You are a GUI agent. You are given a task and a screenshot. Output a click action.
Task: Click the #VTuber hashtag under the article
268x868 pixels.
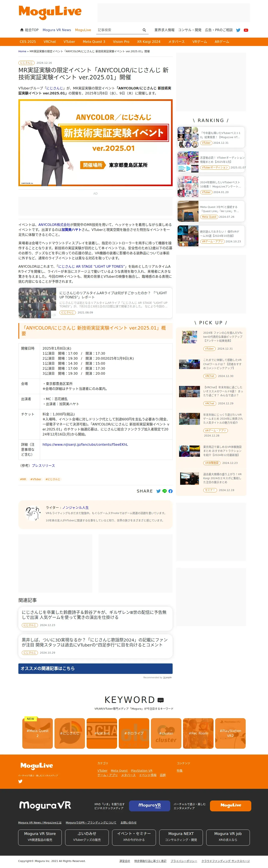(x=36, y=479)
